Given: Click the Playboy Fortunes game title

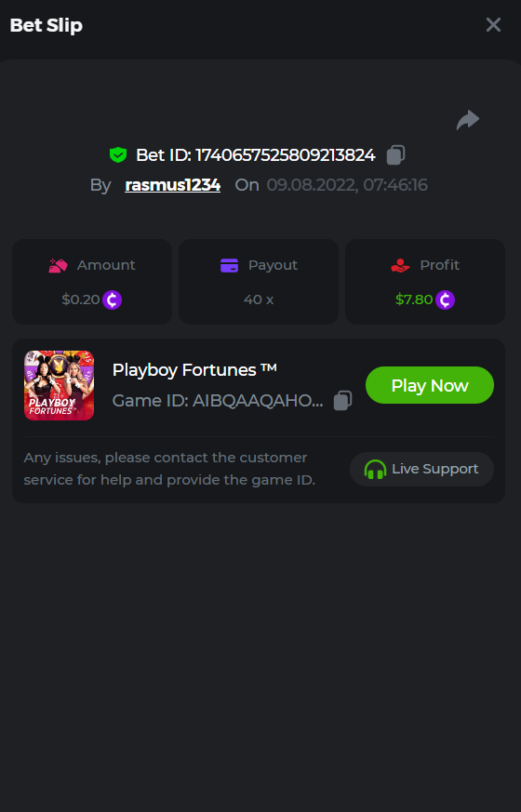Looking at the screenshot, I should (x=194, y=370).
